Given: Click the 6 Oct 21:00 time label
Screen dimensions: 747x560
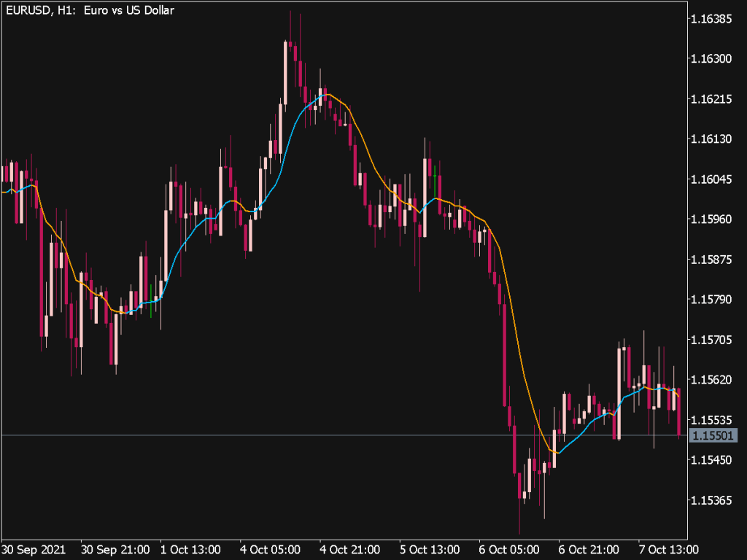Looking at the screenshot, I should 588,549.
